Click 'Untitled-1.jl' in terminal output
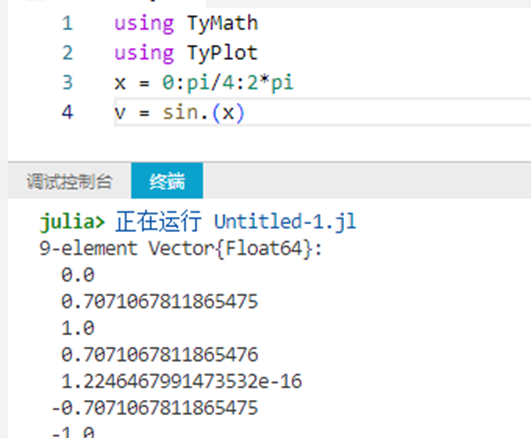 [x=285, y=222]
